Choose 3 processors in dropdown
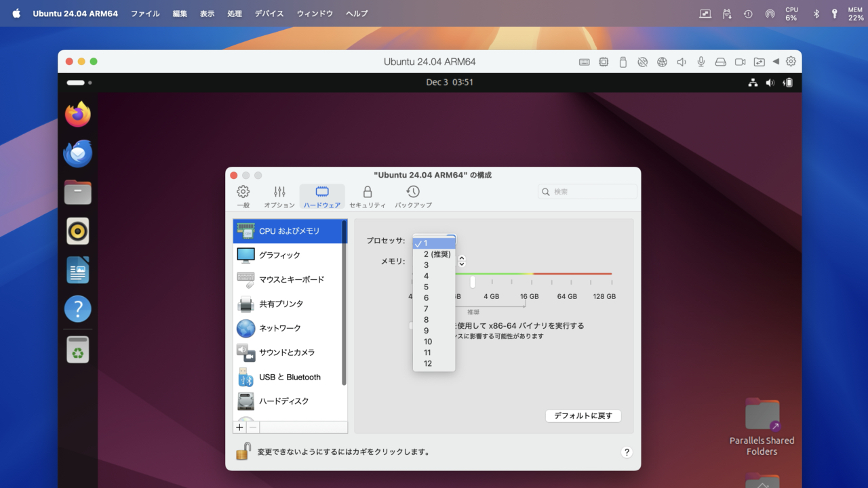 [x=434, y=265]
